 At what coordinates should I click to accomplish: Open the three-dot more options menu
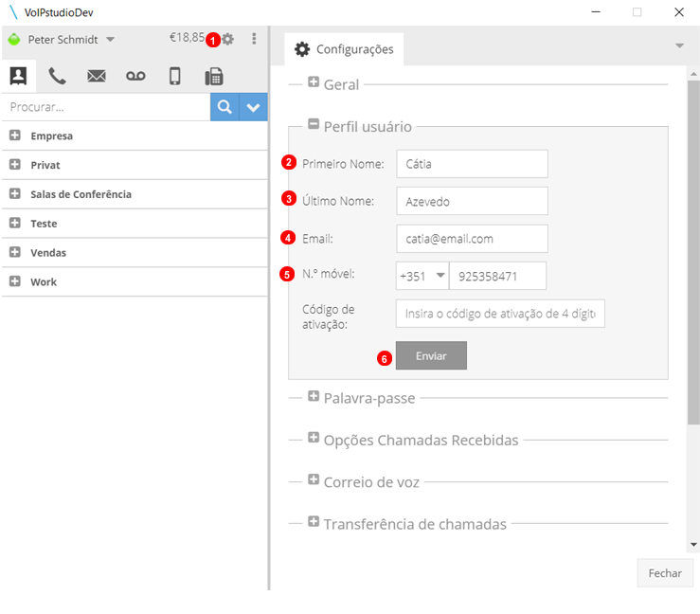point(254,39)
